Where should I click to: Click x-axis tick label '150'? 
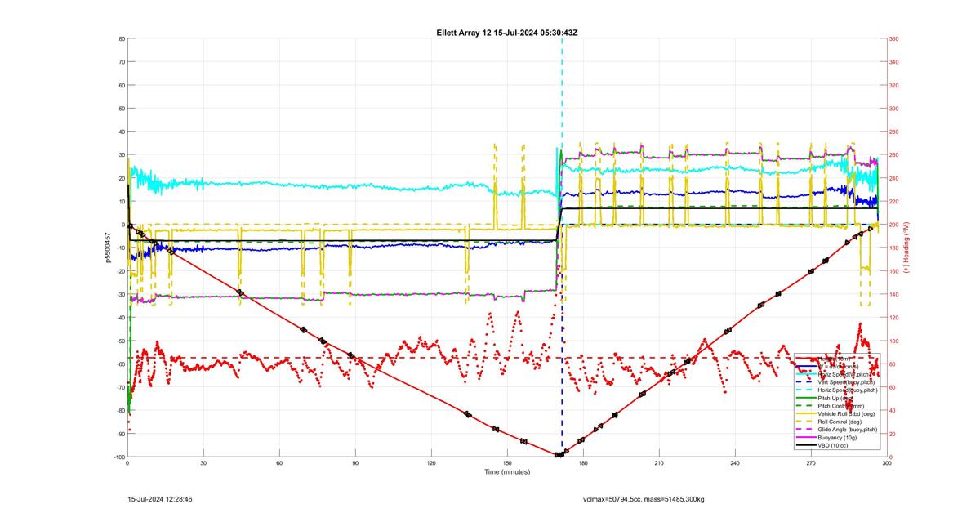coord(507,463)
